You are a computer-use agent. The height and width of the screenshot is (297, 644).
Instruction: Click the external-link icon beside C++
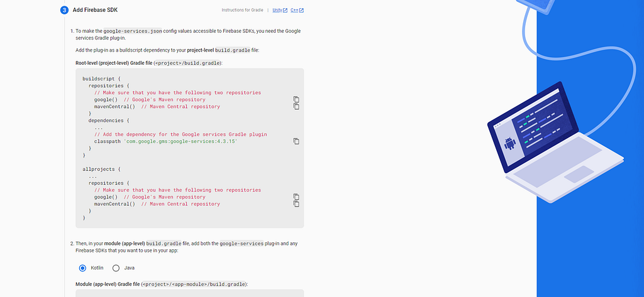[301, 10]
